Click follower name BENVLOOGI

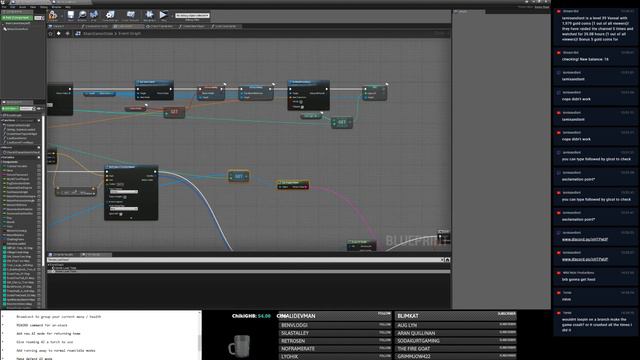coord(294,325)
